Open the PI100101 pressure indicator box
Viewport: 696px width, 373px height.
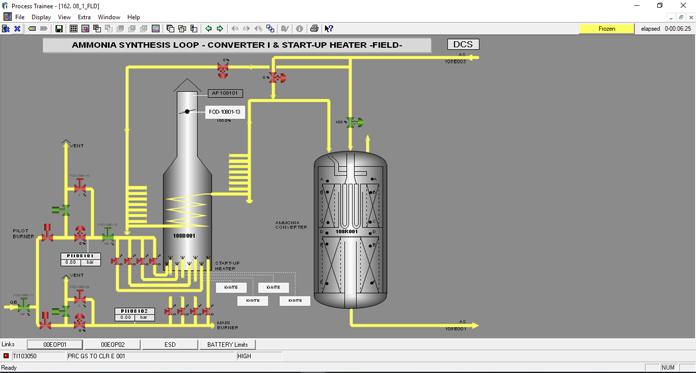pos(81,259)
